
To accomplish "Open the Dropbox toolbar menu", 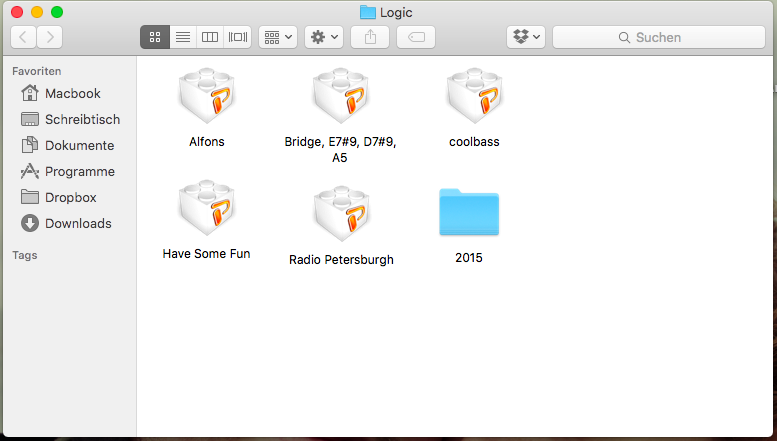I will point(526,37).
